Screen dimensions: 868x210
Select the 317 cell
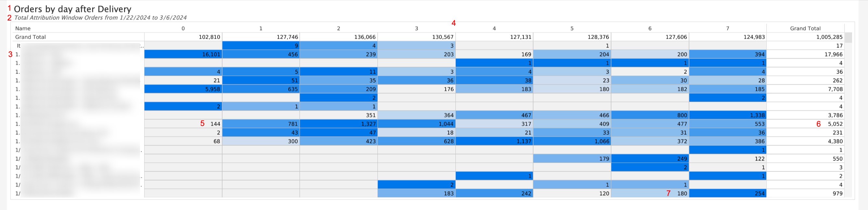click(494, 124)
